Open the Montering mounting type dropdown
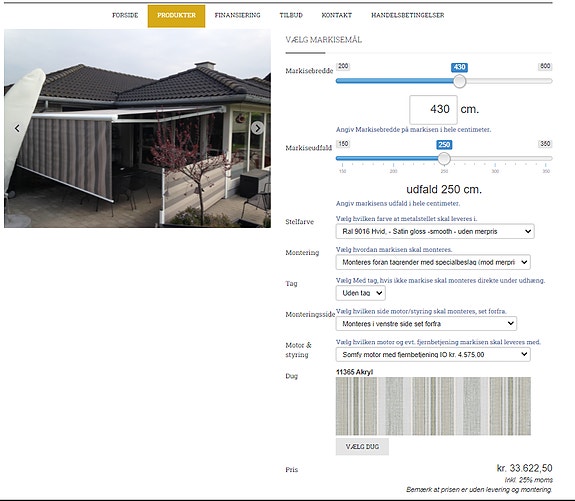Viewport: 575px width, 501px height. [x=433, y=262]
